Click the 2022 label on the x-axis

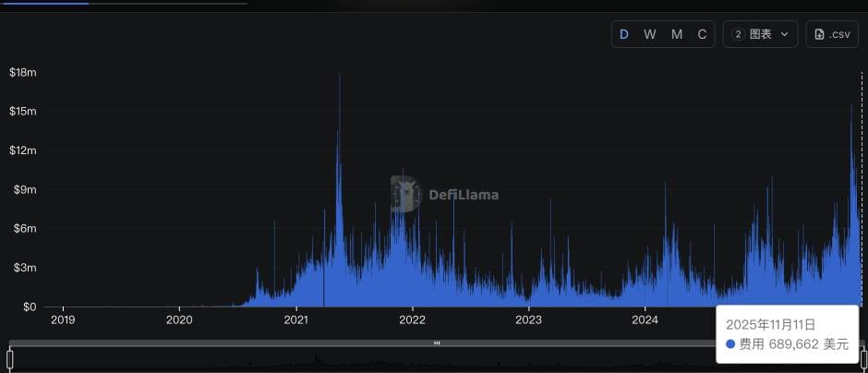click(412, 320)
